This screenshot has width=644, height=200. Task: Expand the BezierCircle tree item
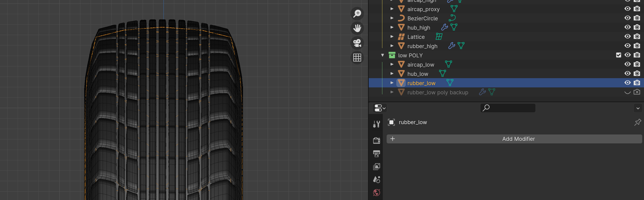pos(392,18)
